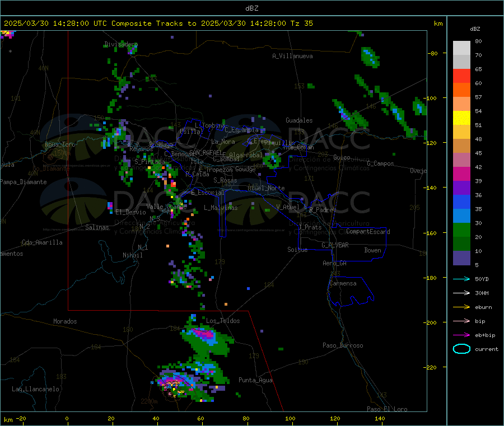Click the pink bip arrow legend icon
The image size is (504, 426).
pyautogui.click(x=461, y=321)
